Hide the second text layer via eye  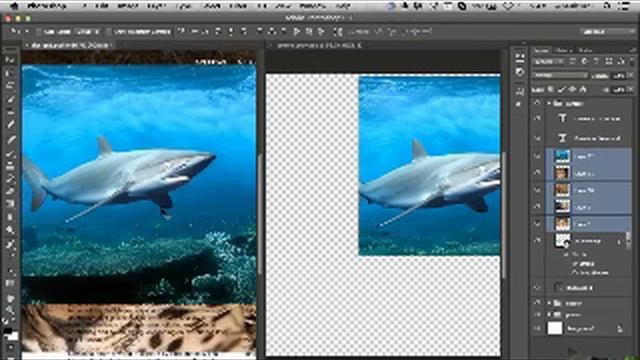[537, 138]
